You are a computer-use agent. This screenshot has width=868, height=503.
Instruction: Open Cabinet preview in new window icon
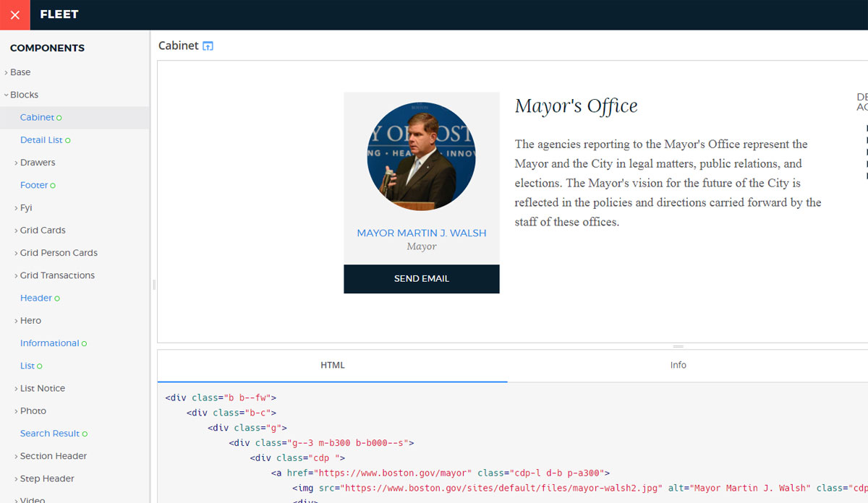point(208,46)
